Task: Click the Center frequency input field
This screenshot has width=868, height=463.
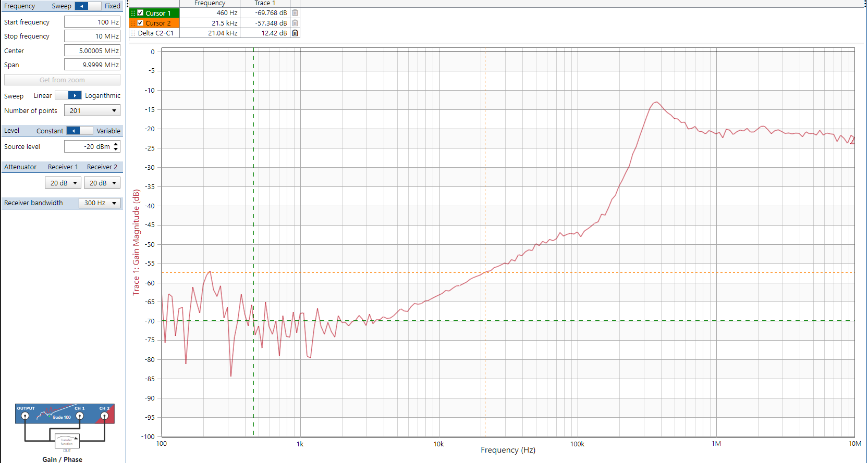Action: (x=92, y=51)
